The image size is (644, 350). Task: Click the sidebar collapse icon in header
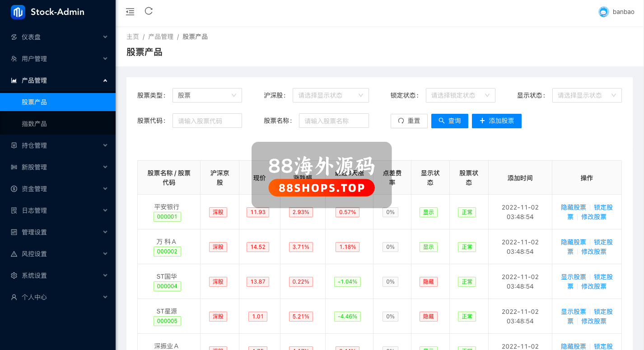point(130,12)
